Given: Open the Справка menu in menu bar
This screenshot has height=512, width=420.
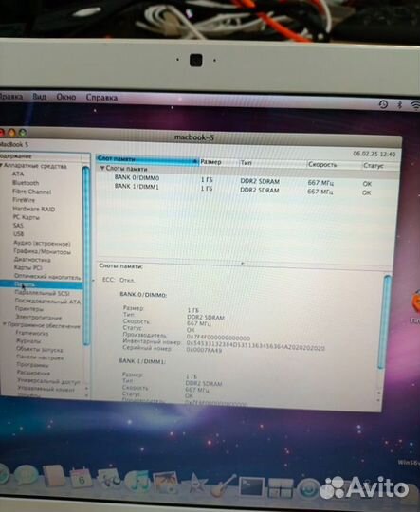Looking at the screenshot, I should point(101,98).
